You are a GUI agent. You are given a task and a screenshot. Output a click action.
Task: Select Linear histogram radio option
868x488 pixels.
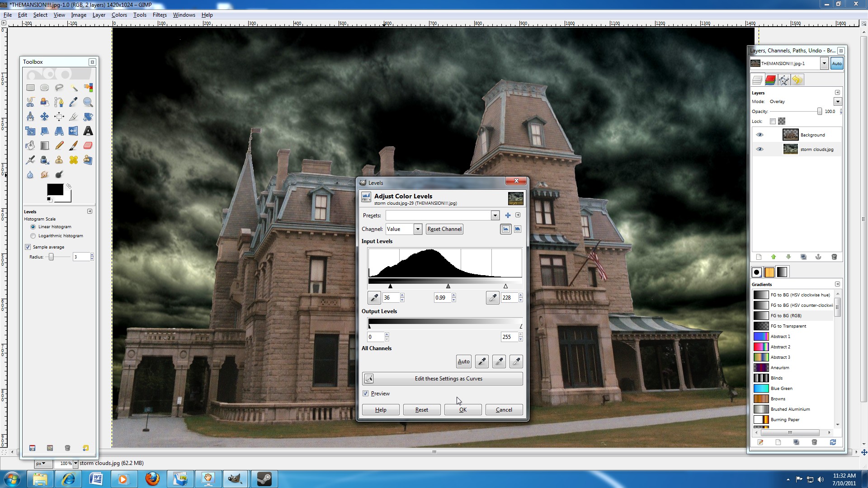(x=33, y=227)
